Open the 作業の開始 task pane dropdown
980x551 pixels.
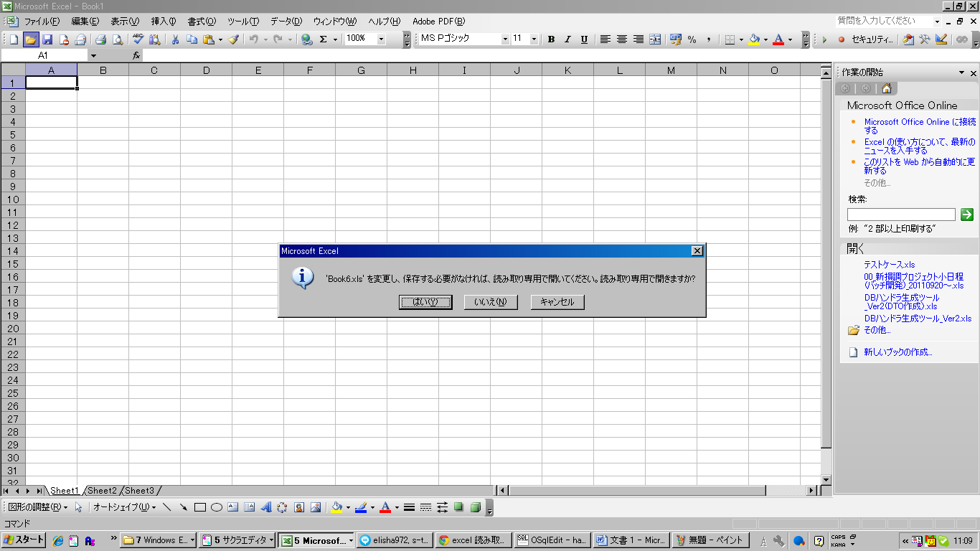[961, 73]
